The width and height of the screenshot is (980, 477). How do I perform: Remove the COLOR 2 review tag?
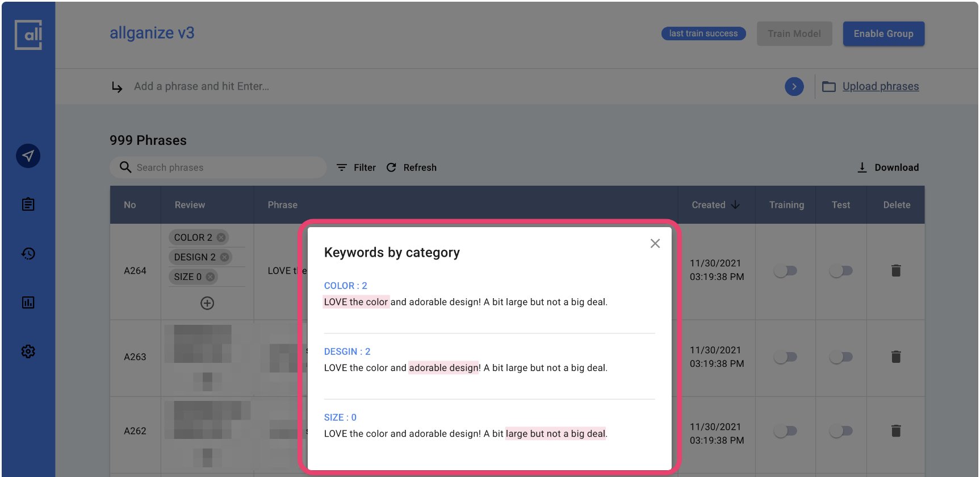pyautogui.click(x=221, y=237)
